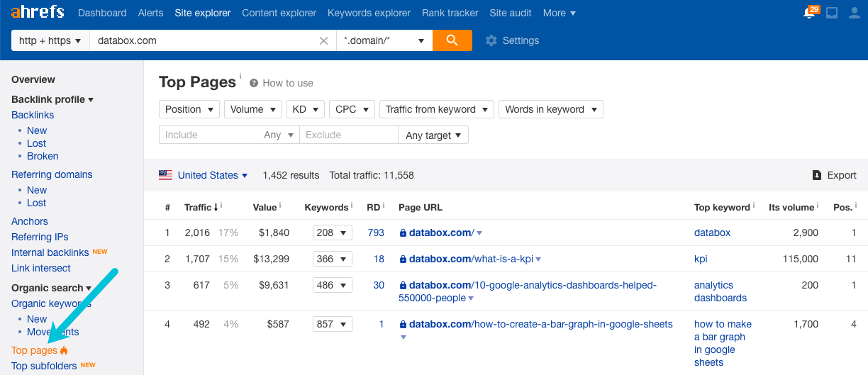The width and height of the screenshot is (868, 375).
Task: Expand keywords dropdown showing 366
Action: click(x=333, y=259)
